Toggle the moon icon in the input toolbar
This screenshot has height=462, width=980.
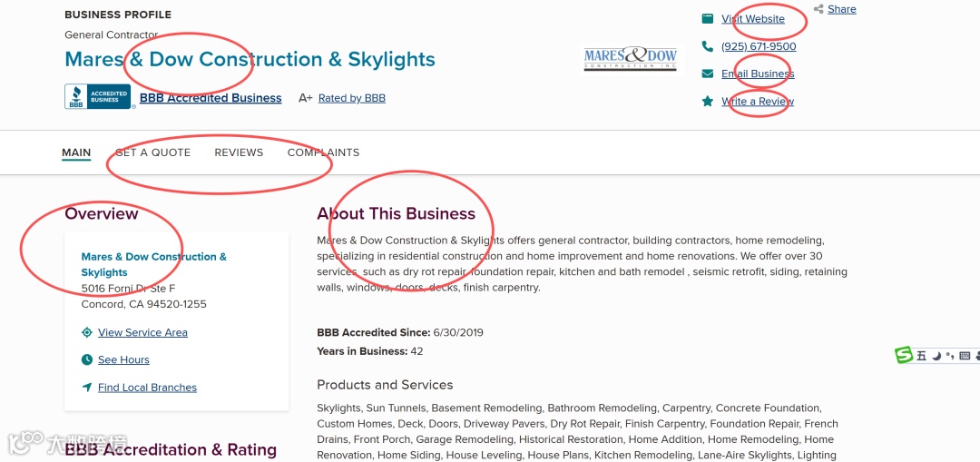coord(936,356)
